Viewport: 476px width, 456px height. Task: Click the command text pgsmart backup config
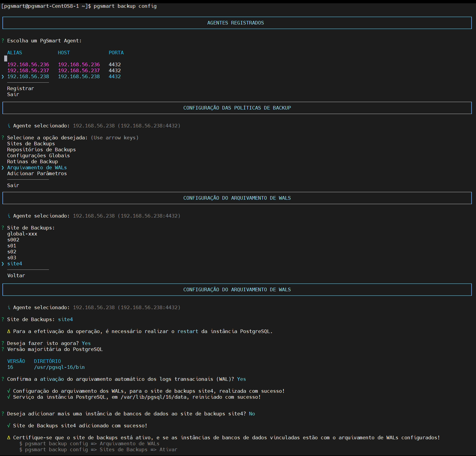125,6
